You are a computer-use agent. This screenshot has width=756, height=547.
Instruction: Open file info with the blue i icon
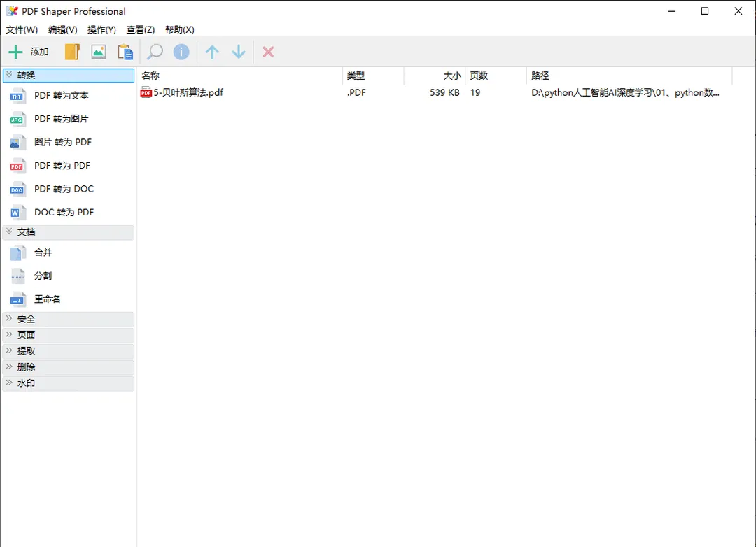[x=181, y=52]
